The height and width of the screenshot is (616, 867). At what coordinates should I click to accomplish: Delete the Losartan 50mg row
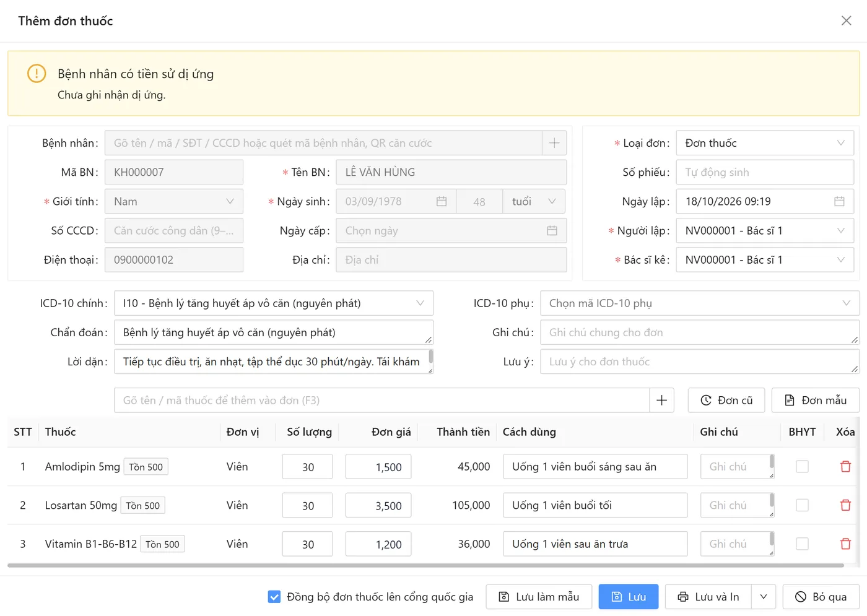click(x=845, y=505)
